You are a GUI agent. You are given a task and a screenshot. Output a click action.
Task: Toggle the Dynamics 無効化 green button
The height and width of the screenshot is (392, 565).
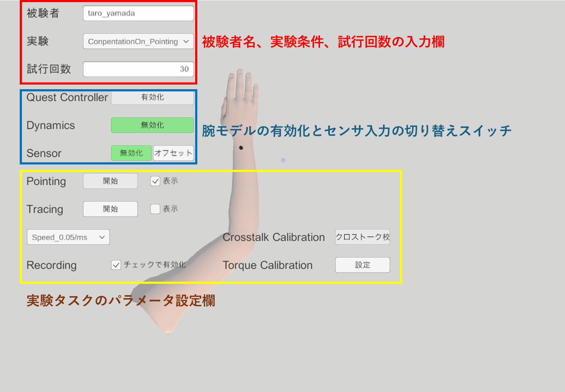(152, 125)
